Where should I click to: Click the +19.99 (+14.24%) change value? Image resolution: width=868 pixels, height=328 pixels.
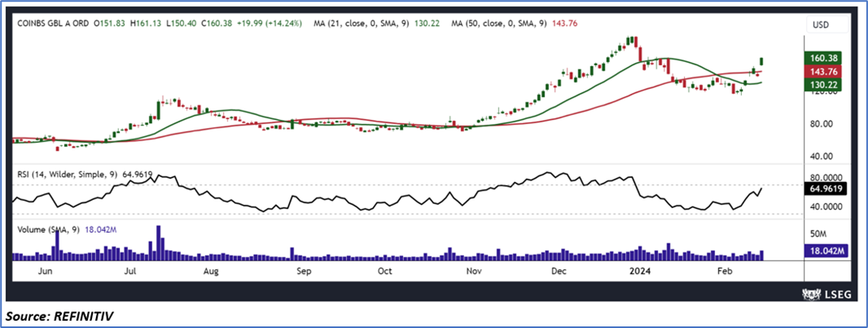click(x=269, y=24)
